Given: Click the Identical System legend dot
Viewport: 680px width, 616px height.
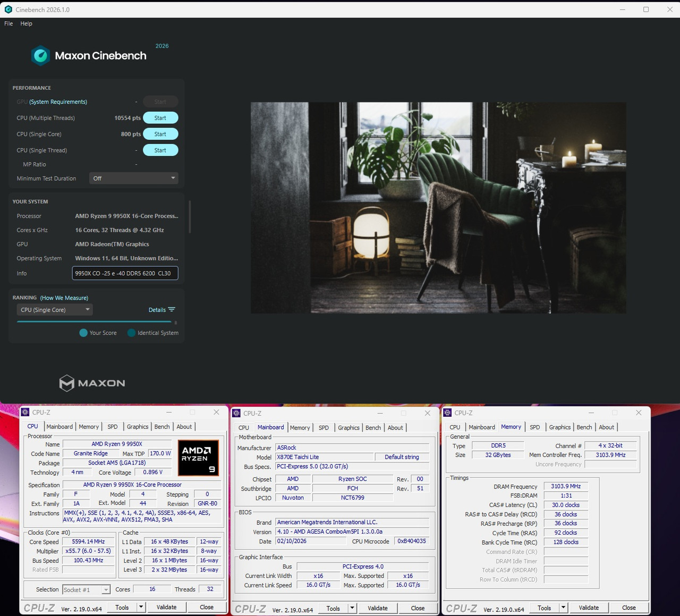Looking at the screenshot, I should tap(131, 333).
